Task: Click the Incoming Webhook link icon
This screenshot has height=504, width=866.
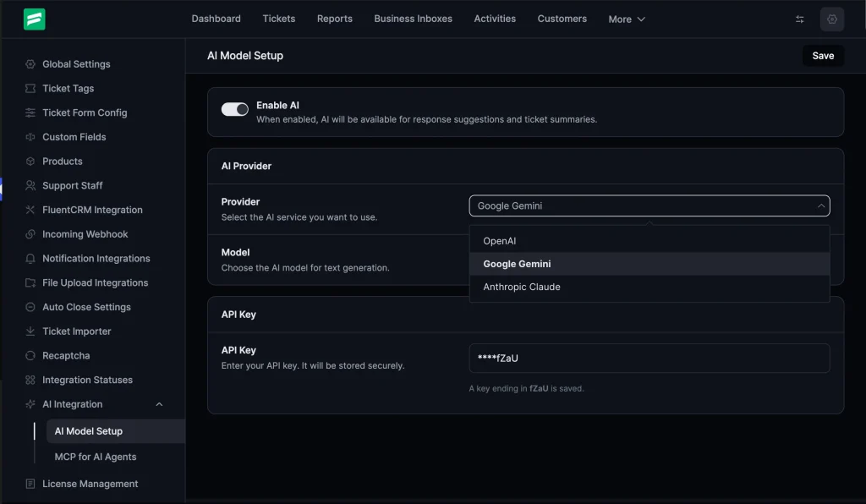Action: coord(30,234)
